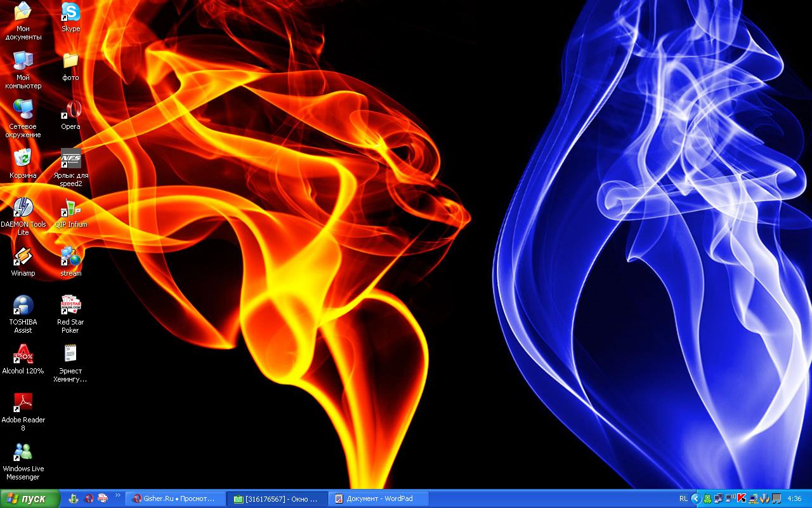Expand hidden system tray icons arrow
The height and width of the screenshot is (508, 812).
[696, 498]
